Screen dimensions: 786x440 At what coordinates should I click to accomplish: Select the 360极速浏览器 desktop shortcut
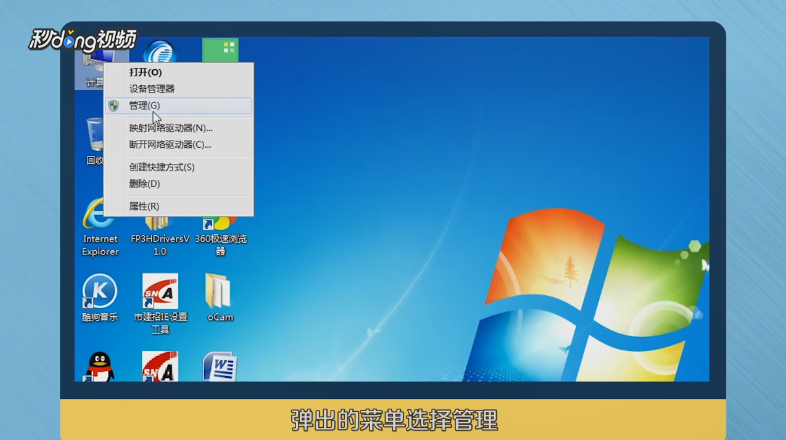point(221,237)
